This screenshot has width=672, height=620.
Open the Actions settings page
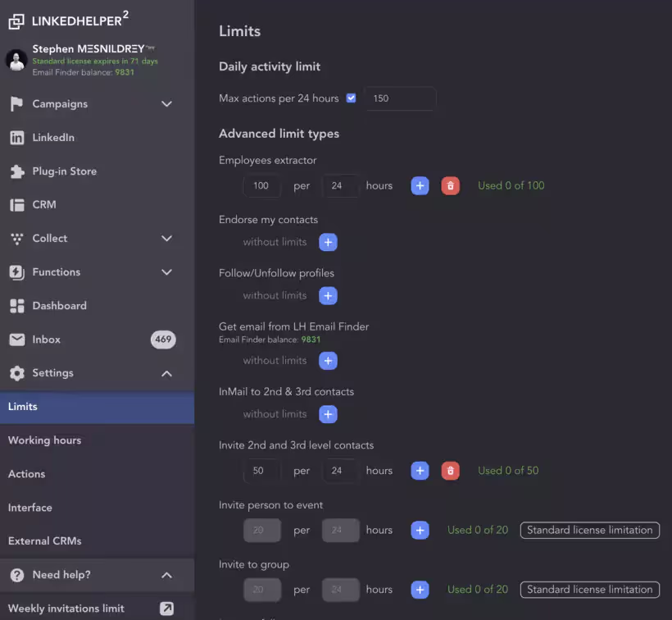click(x=26, y=473)
